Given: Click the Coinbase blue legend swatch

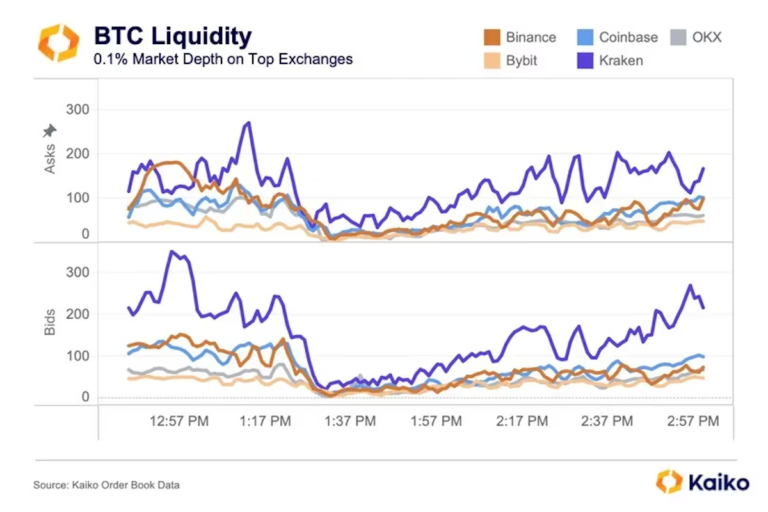Looking at the screenshot, I should click(585, 37).
